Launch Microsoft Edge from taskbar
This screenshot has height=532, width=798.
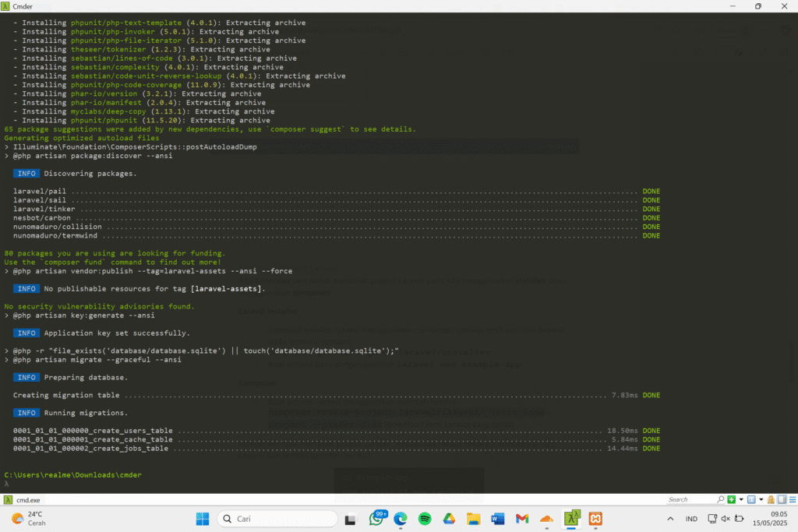click(x=401, y=519)
